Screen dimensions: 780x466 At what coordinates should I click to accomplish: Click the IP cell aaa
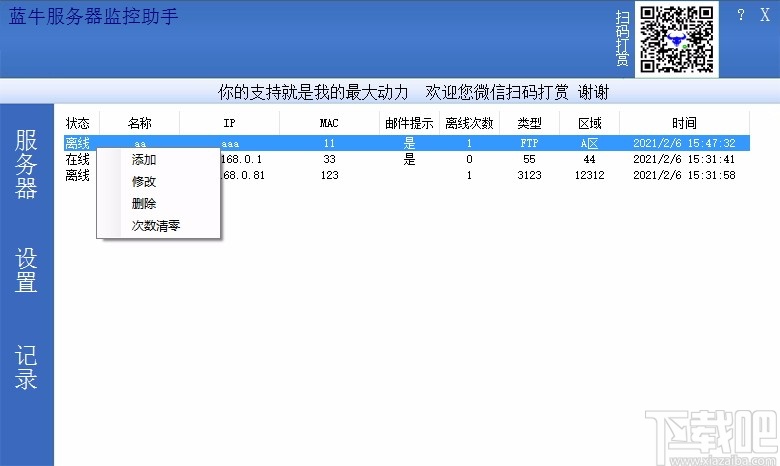pyautogui.click(x=230, y=144)
